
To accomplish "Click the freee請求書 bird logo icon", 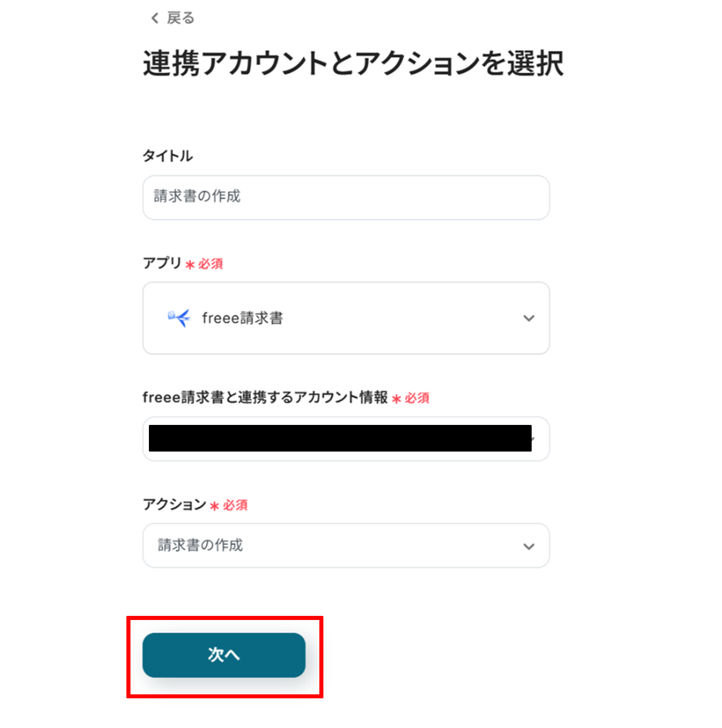I will (x=179, y=318).
